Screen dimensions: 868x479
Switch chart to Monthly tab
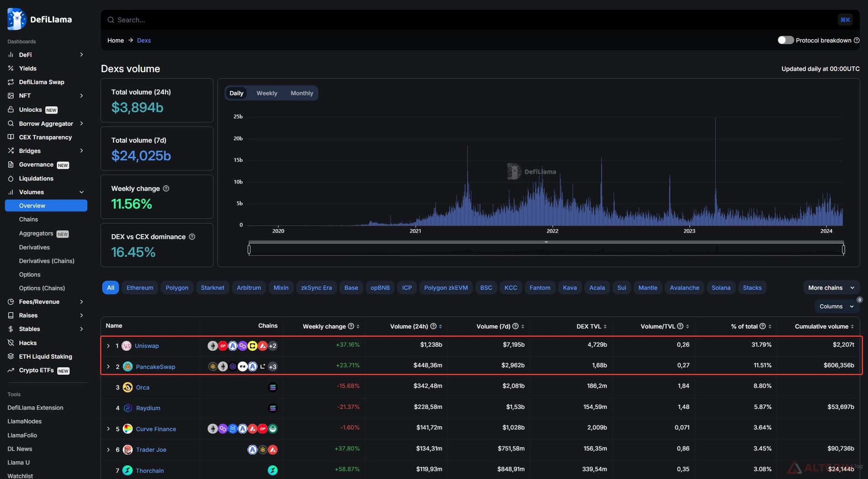(302, 93)
